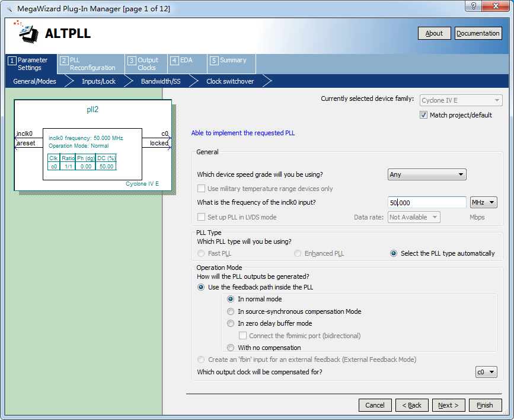
Task: Go to Inputs/Lock sub-page
Action: coord(98,81)
